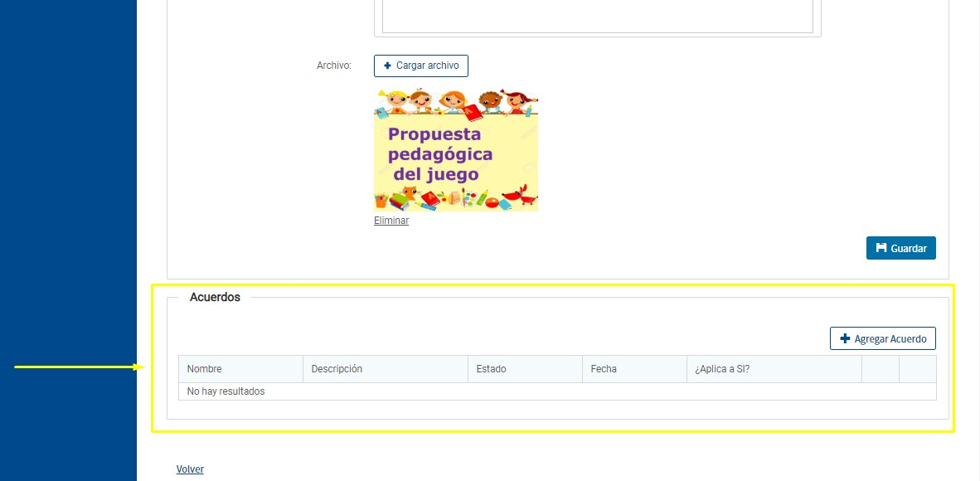Click the Acuerdos section title
Image resolution: width=980 pixels, height=481 pixels.
point(215,297)
